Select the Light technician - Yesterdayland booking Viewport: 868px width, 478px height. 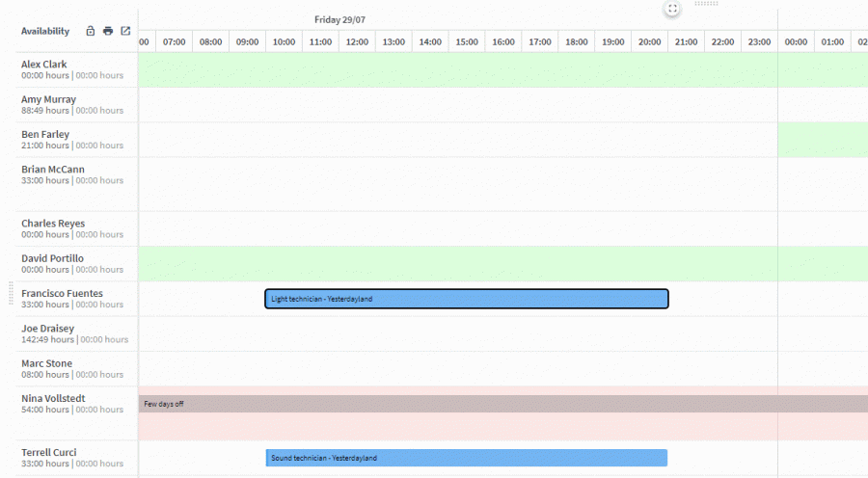tap(467, 299)
